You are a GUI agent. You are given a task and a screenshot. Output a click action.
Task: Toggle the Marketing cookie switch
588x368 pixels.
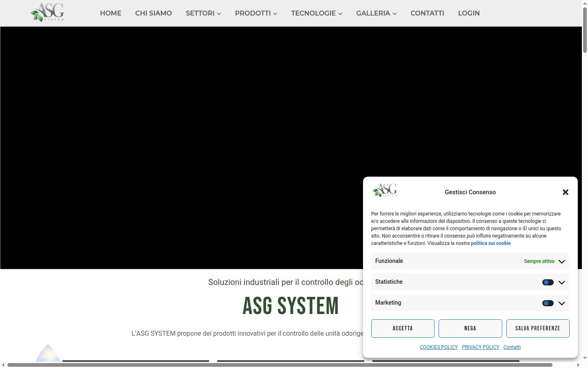(x=548, y=303)
